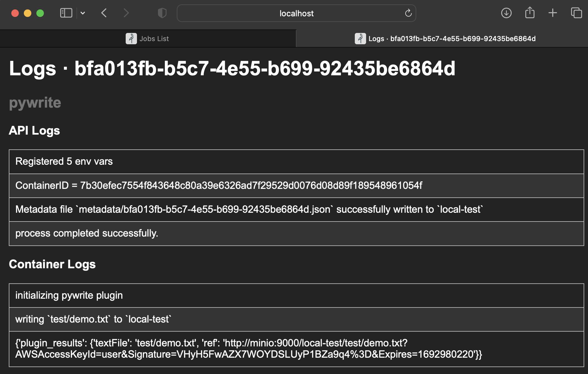This screenshot has height=374, width=588.
Task: Toggle the Safari sidebar button
Action: (66, 13)
